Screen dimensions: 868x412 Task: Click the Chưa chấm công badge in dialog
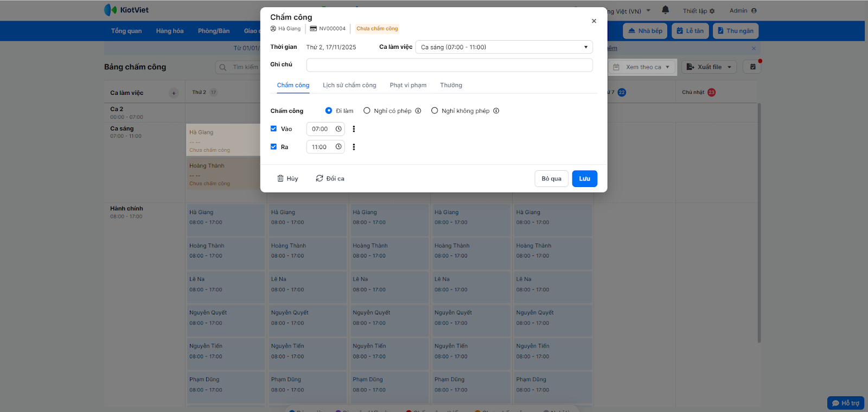[x=377, y=29]
